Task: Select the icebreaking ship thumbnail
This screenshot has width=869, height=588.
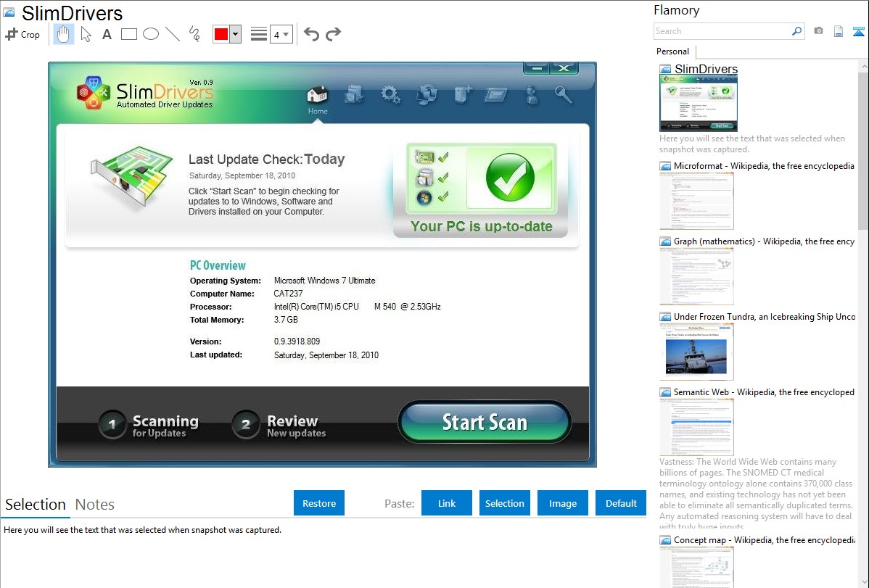Action: 696,352
